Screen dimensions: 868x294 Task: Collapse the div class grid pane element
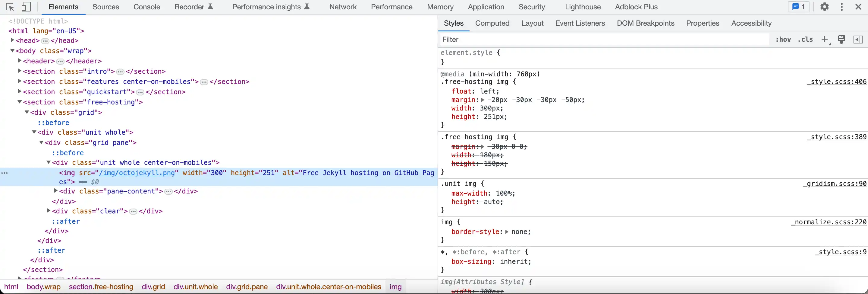coord(42,142)
